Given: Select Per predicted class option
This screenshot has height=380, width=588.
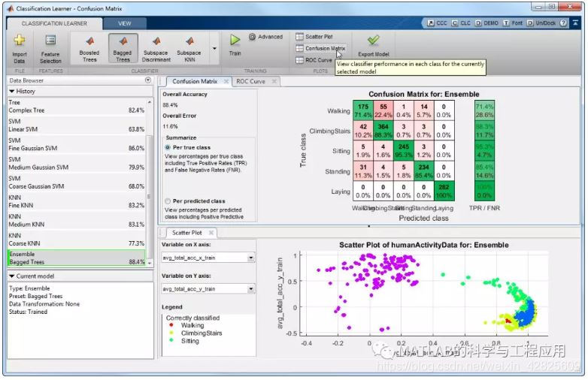Looking at the screenshot, I should 168,201.
